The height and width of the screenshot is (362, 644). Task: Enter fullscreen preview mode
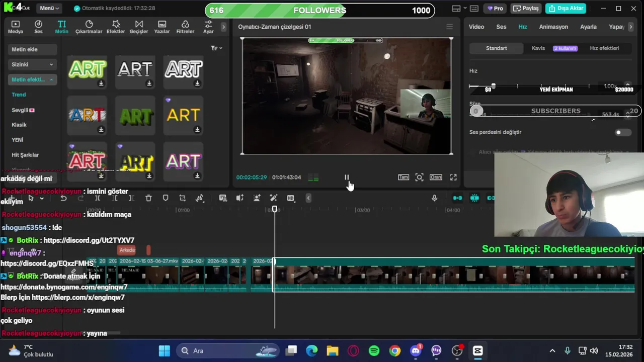point(453,177)
